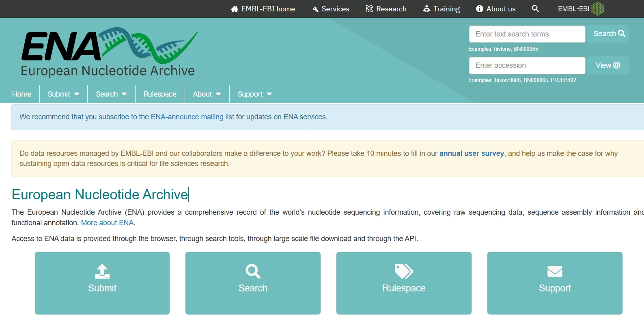This screenshot has height=319, width=644.
Task: Click the text search terms field
Action: click(x=527, y=34)
